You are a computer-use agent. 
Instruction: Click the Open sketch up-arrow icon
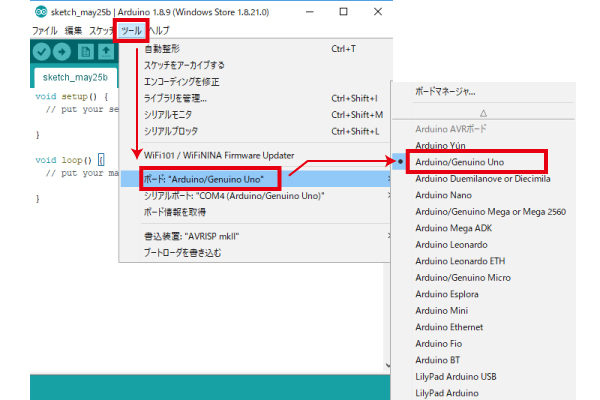coord(106,52)
